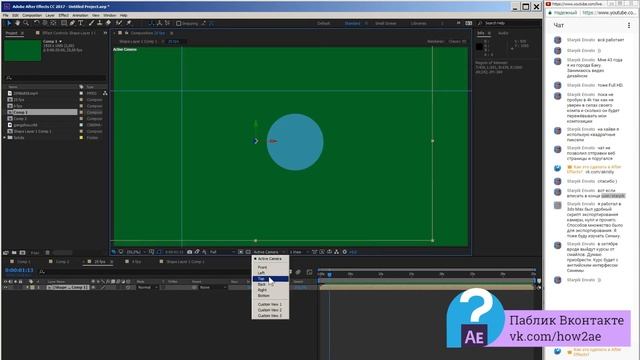Open the YouTube chat options three-dot menu
Image resolution: width=640 pixels, height=360 pixels.
click(x=629, y=25)
